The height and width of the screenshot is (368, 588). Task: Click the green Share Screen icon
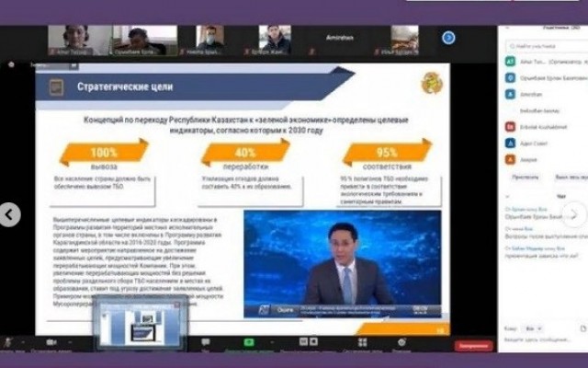250,341
